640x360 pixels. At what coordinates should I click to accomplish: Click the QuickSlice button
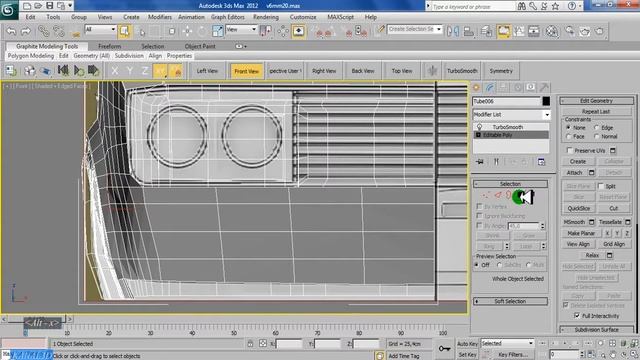[x=579, y=208]
